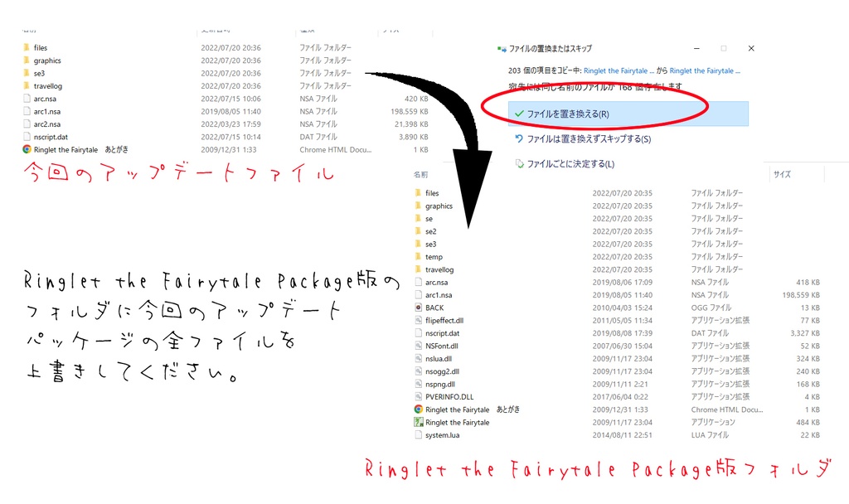Open the travellog folder
Screen dimensions: 849x504
click(x=437, y=269)
